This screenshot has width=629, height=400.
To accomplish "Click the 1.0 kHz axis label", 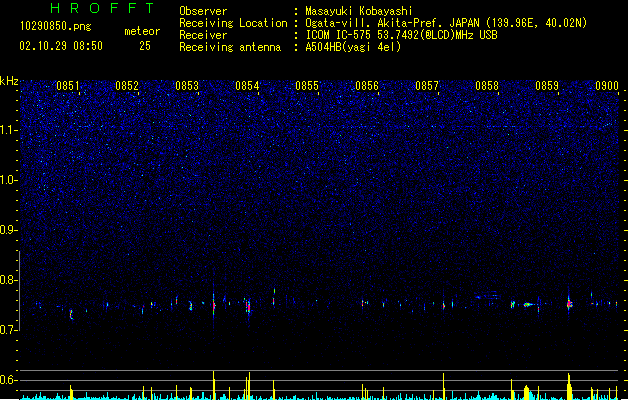I will (x=9, y=180).
